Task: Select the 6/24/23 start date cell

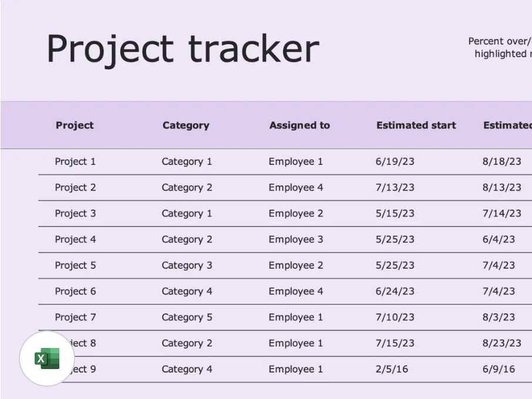Action: point(395,291)
